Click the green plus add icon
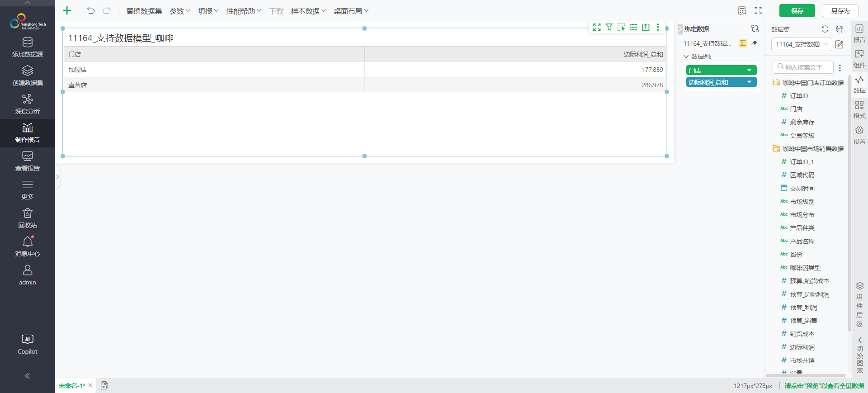 tap(67, 11)
